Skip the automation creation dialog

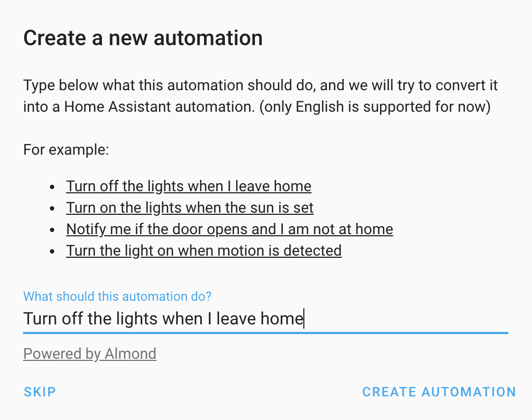pyautogui.click(x=39, y=392)
